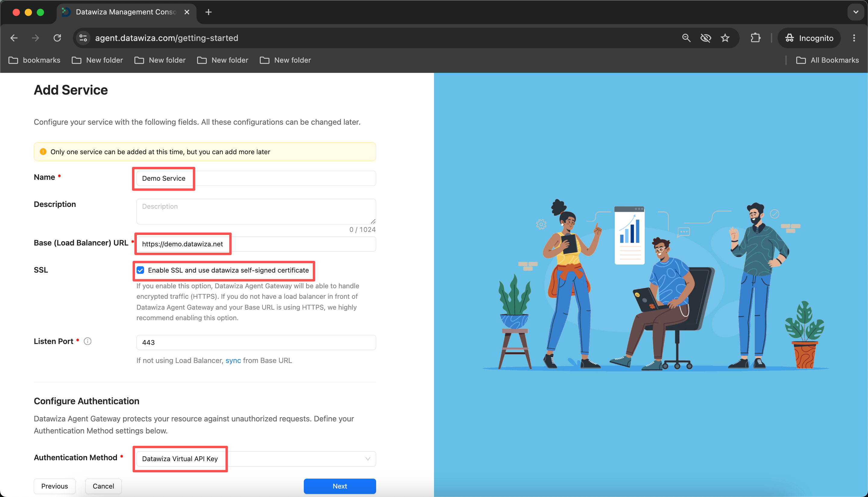Click the Next button

340,486
